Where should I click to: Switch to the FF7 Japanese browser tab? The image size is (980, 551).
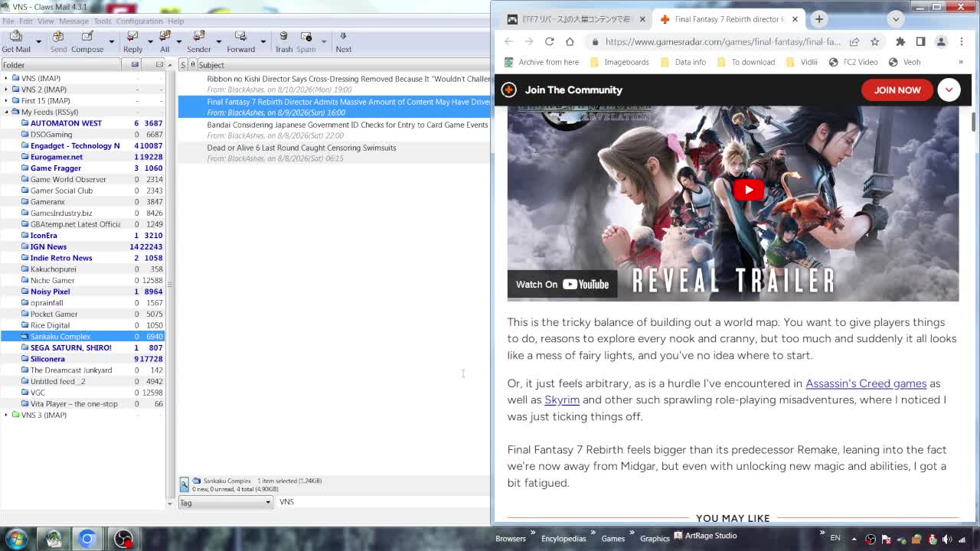point(577,19)
